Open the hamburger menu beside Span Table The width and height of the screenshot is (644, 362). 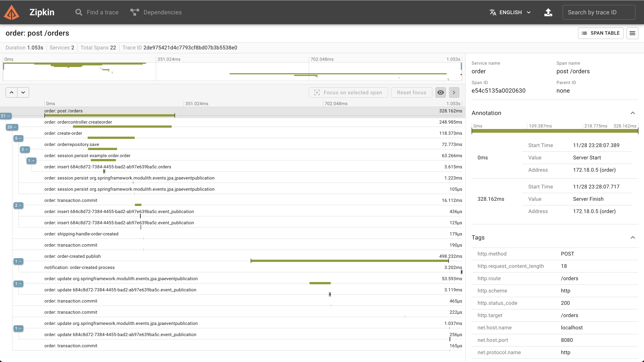tap(632, 33)
